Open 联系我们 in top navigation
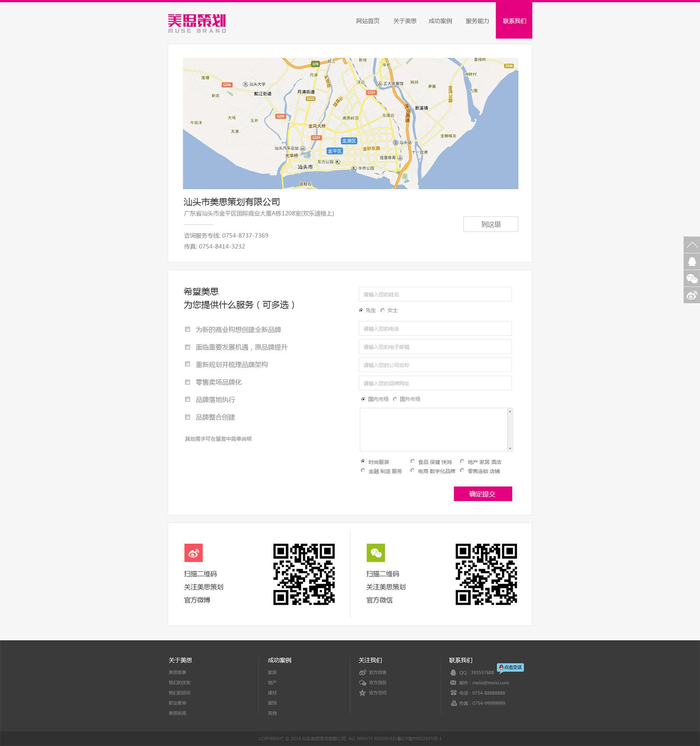Viewport: 700px width, 746px height. coord(514,21)
